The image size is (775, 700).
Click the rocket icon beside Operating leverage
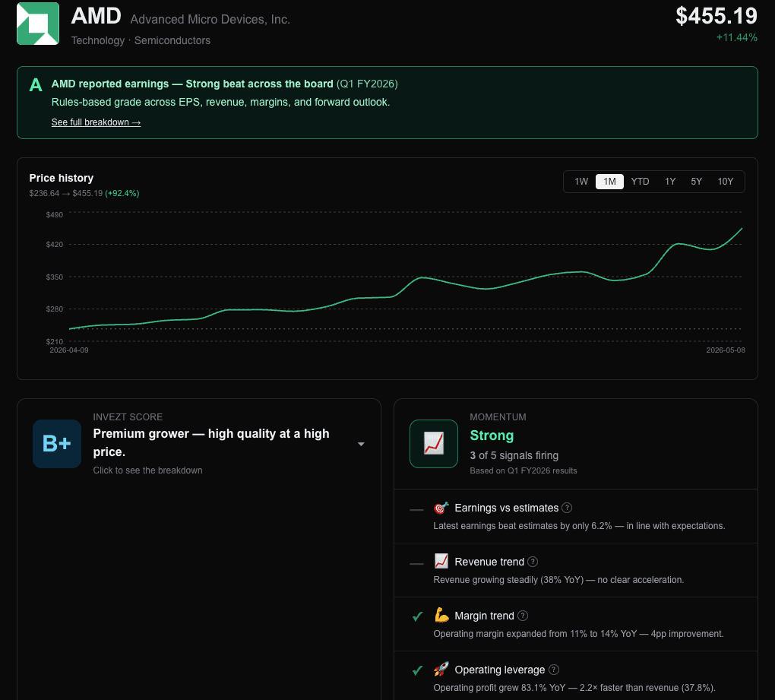click(x=441, y=670)
